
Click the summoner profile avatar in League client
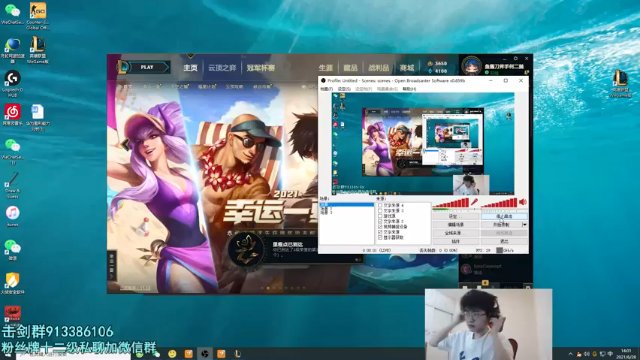[x=471, y=66]
